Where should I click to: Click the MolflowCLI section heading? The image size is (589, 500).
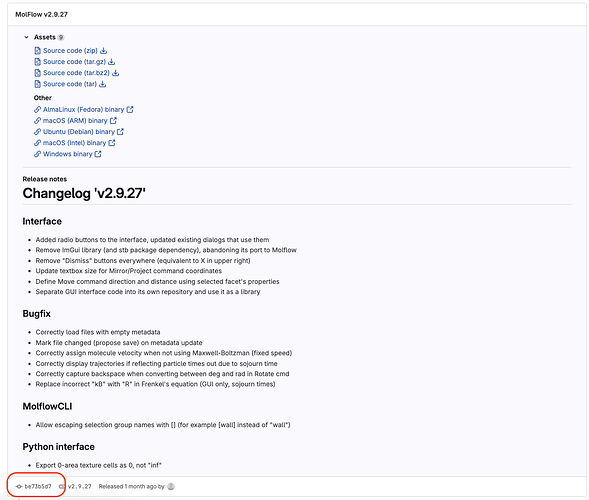click(x=47, y=406)
